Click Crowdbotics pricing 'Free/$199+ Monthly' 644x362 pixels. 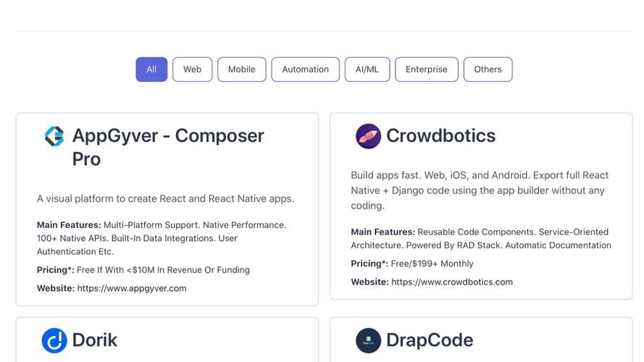tap(432, 264)
